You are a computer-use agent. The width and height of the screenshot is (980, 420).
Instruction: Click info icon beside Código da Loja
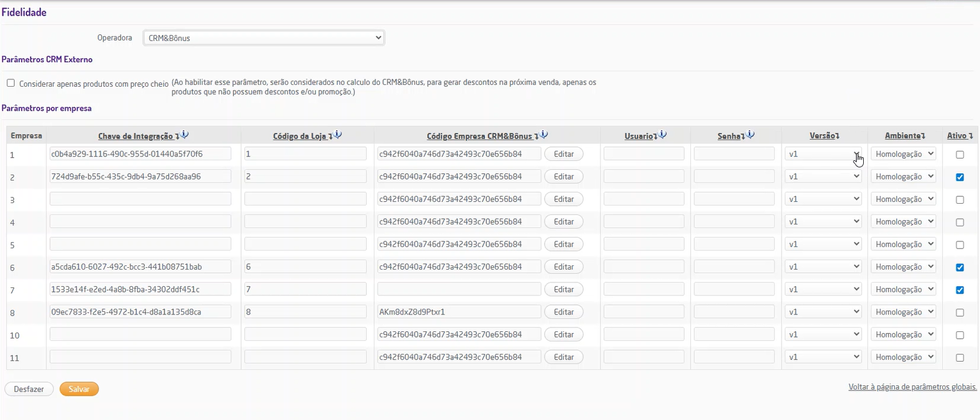pyautogui.click(x=338, y=135)
